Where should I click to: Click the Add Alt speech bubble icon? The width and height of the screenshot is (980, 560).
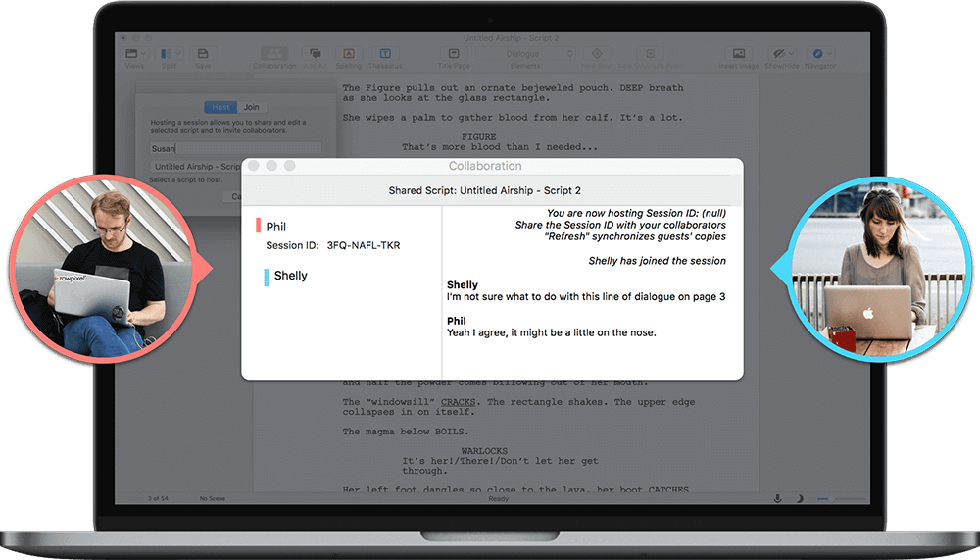[x=315, y=54]
